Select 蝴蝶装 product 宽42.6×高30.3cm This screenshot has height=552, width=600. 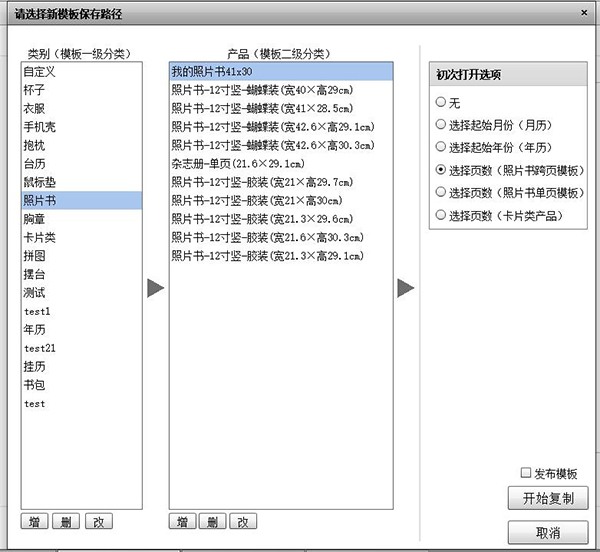pos(281,145)
